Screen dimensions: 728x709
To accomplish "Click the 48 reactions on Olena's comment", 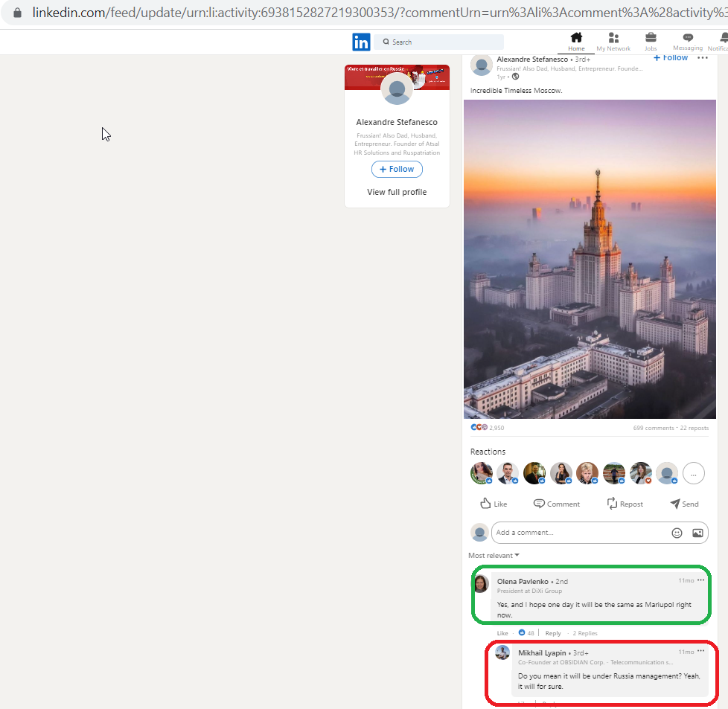I will pos(526,633).
